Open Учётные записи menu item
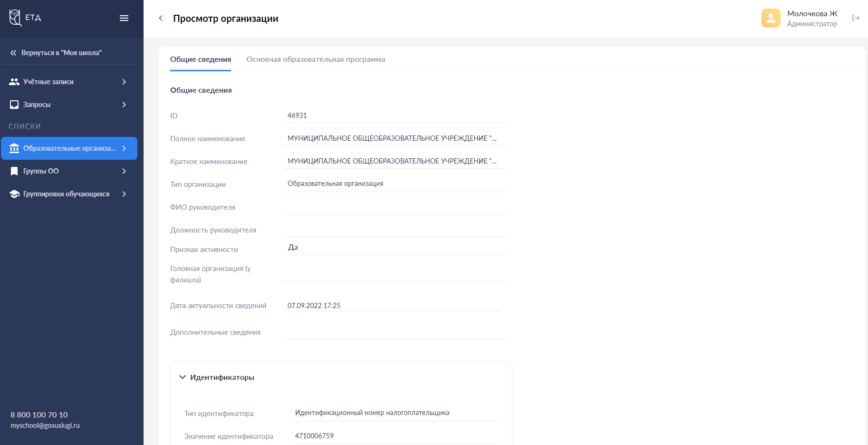This screenshot has width=868, height=445. point(69,82)
